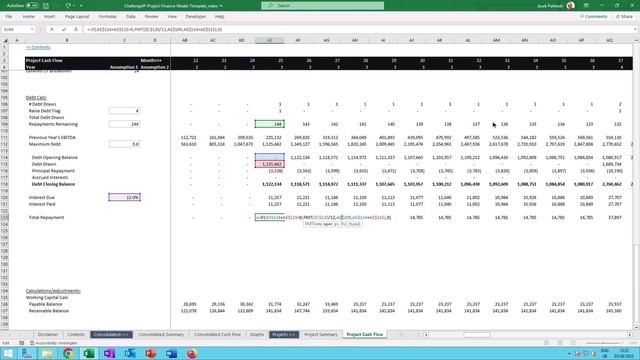Image resolution: width=640 pixels, height=360 pixels.
Task: Select column header AF
Action: coord(298,40)
